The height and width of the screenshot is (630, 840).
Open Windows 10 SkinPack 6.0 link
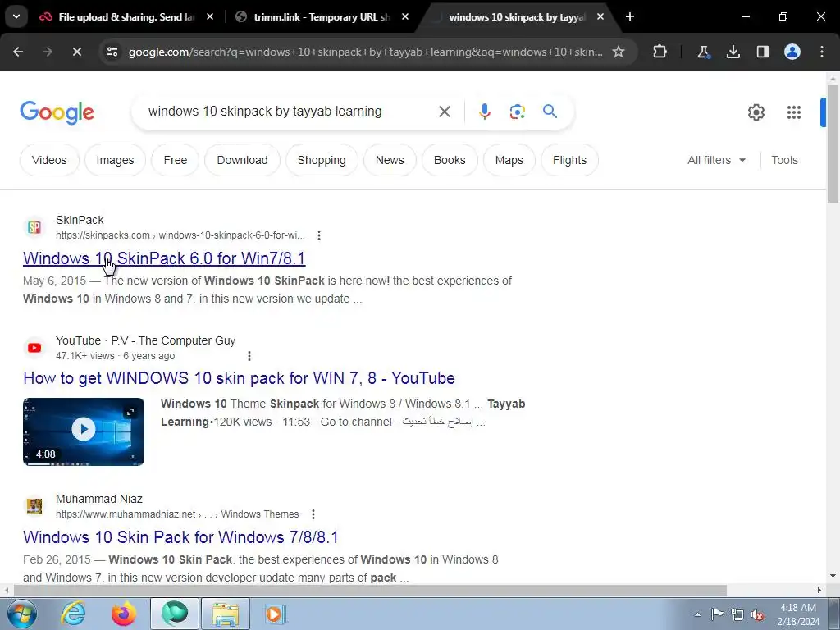[x=164, y=258]
